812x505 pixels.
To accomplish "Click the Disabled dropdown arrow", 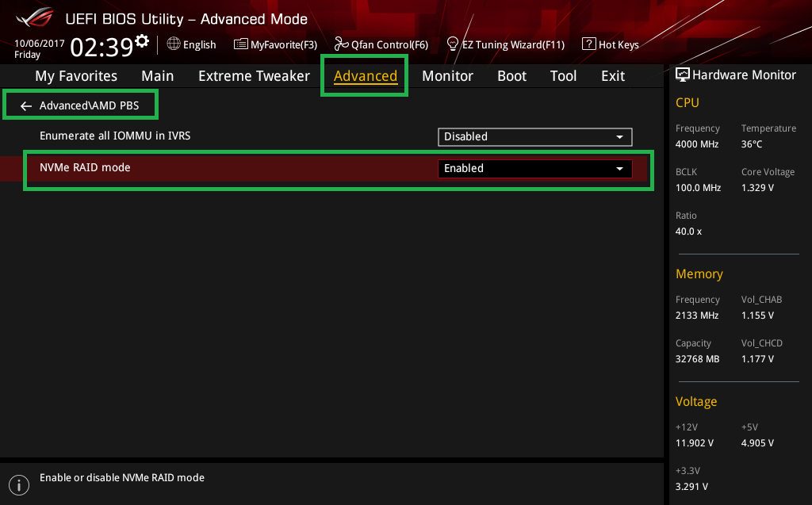I will pos(619,137).
